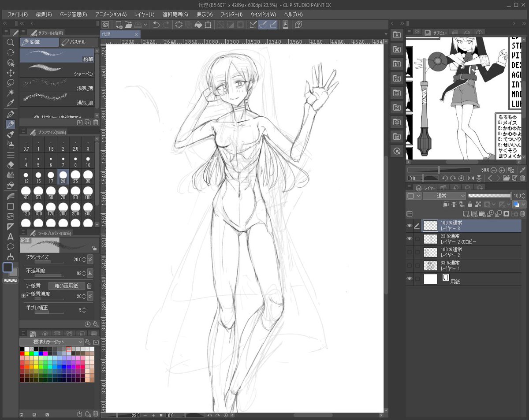Select the Eyedropper tool in the toolbox
The height and width of the screenshot is (420, 529).
point(11,103)
